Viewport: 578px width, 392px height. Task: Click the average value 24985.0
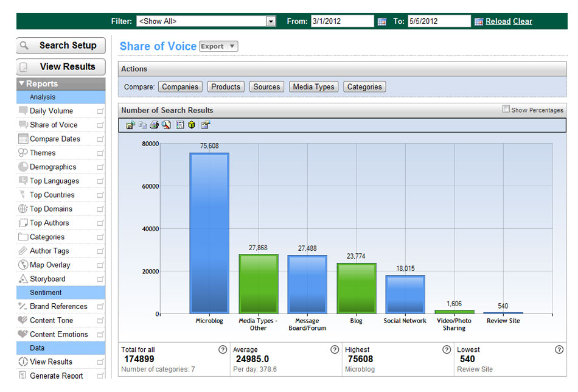tap(252, 359)
